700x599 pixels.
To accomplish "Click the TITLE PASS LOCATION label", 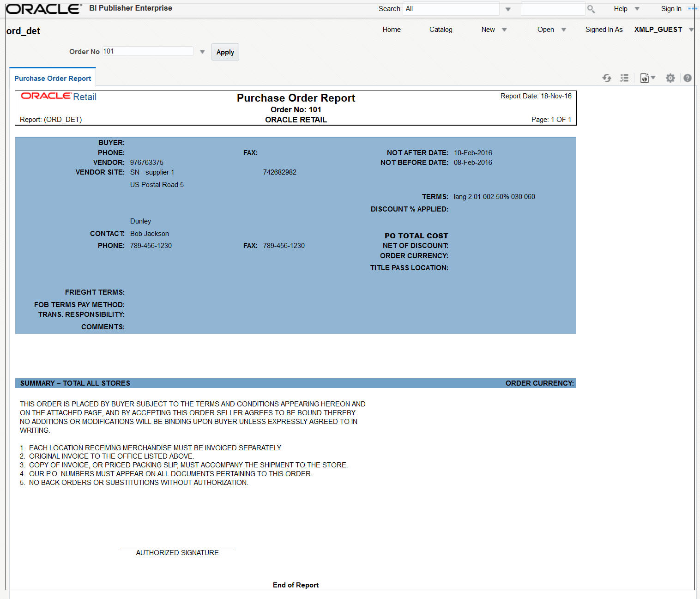I will pyautogui.click(x=409, y=268).
